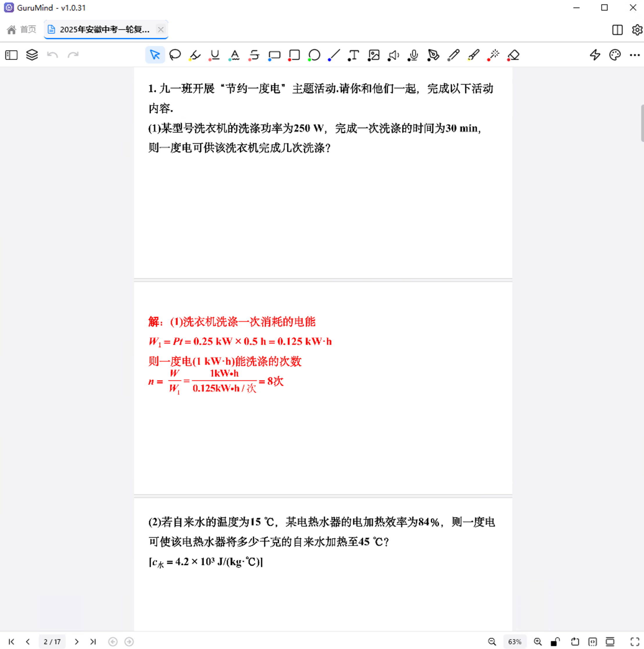Image resolution: width=644 pixels, height=649 pixels.
Task: Select the fountain pen nib tool
Action: (x=433, y=55)
